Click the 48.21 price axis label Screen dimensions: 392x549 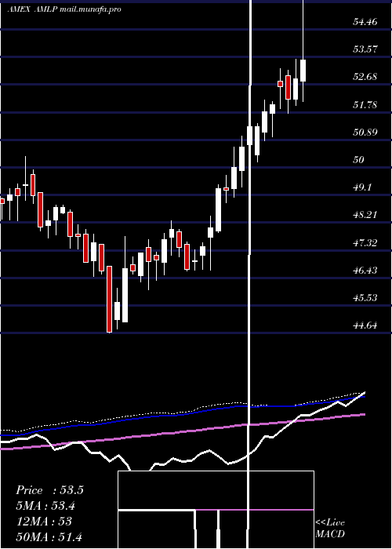(365, 215)
